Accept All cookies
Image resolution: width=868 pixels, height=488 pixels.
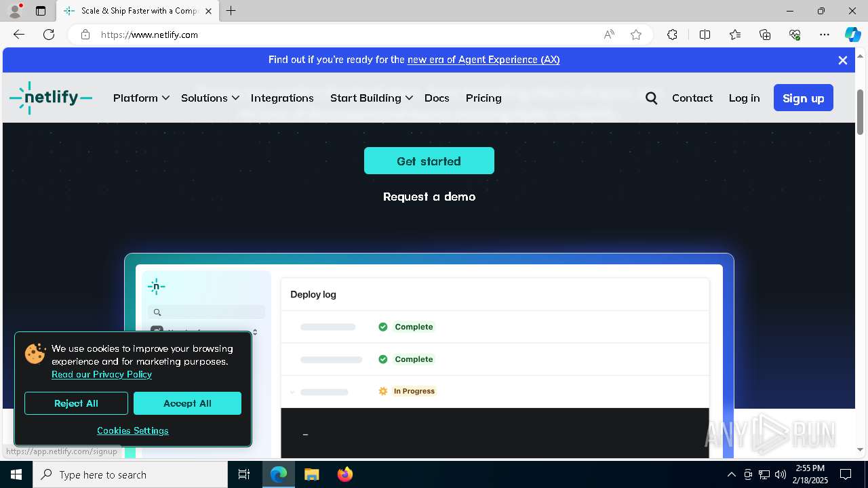187,403
